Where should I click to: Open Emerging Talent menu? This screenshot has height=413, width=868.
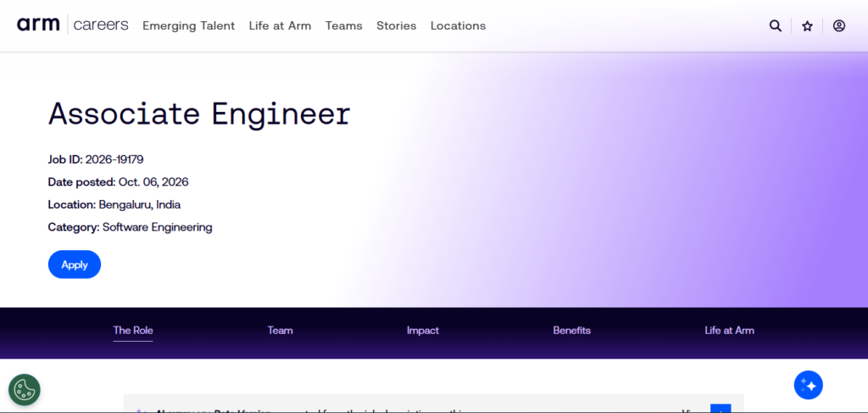[x=189, y=25]
